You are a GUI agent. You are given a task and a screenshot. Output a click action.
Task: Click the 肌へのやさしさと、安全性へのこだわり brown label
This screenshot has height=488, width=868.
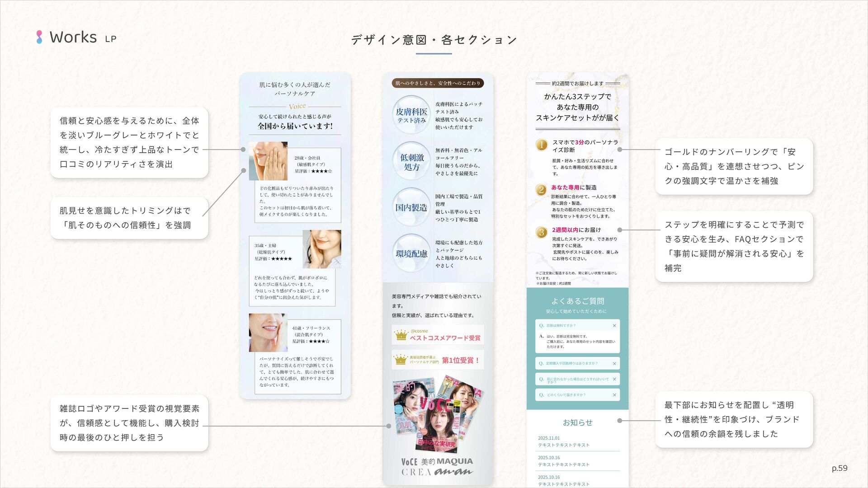click(438, 83)
